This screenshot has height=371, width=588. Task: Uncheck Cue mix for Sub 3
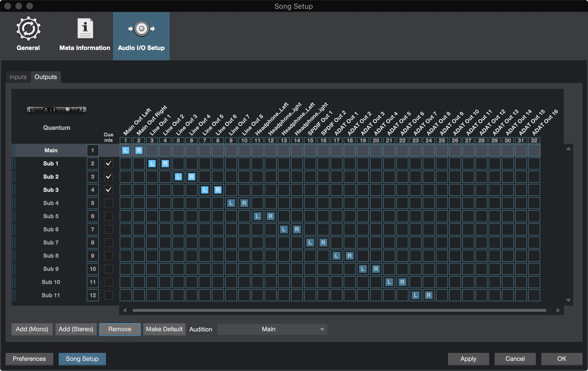tap(109, 190)
